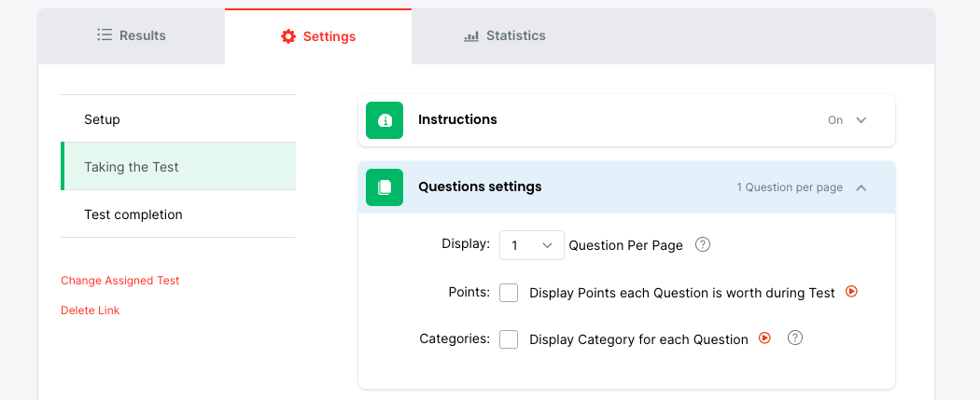Switch to the Statistics tab
Screen dimensions: 980x400
coord(505,35)
